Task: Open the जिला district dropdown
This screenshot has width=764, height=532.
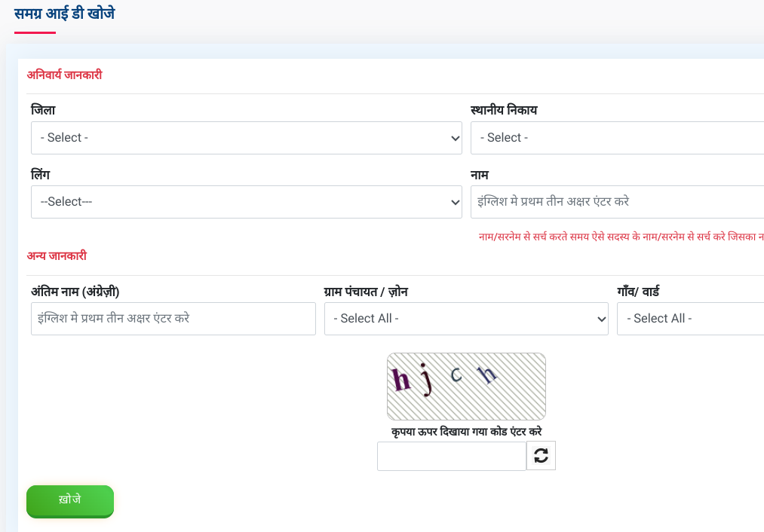Action: tap(247, 138)
